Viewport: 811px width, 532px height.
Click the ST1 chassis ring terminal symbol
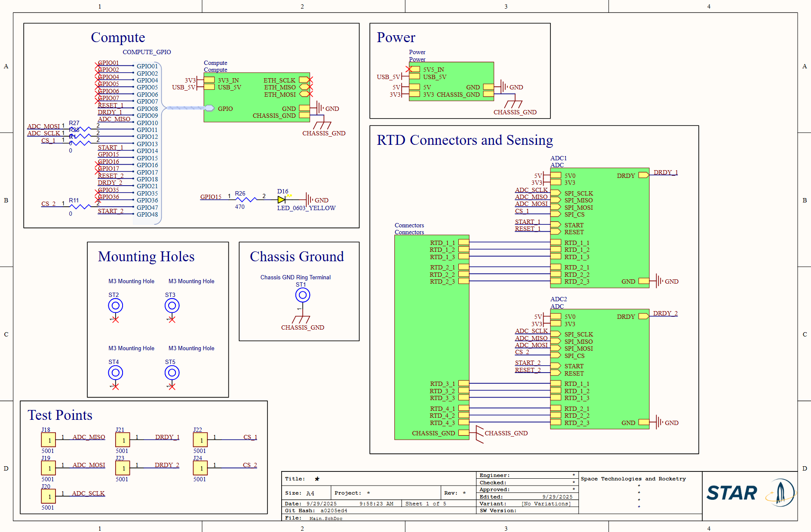click(302, 295)
